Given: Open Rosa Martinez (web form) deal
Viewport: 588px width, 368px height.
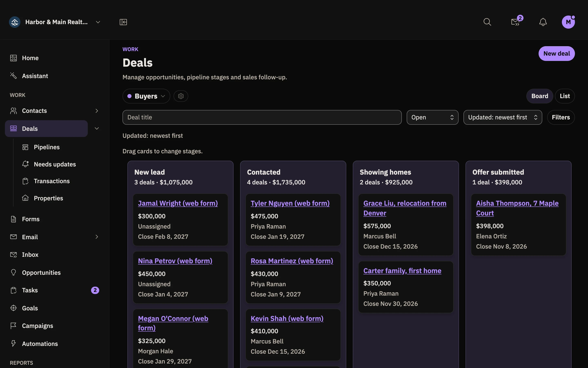Looking at the screenshot, I should click(292, 261).
